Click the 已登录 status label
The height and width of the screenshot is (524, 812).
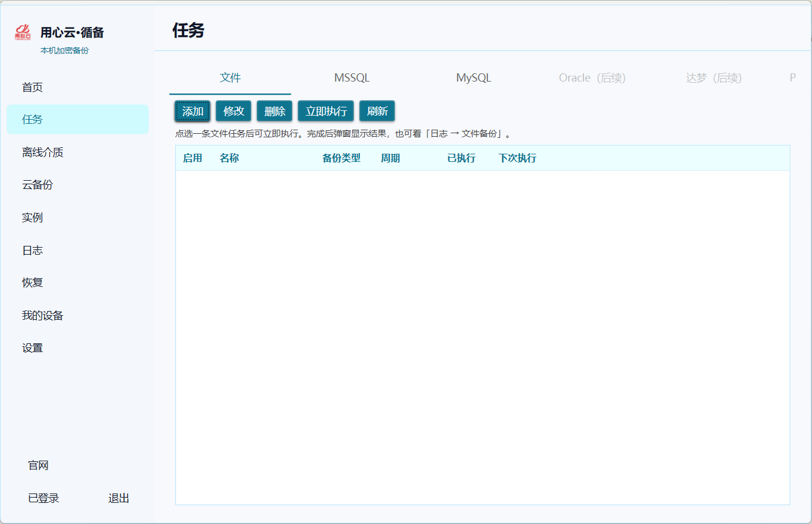[43, 498]
